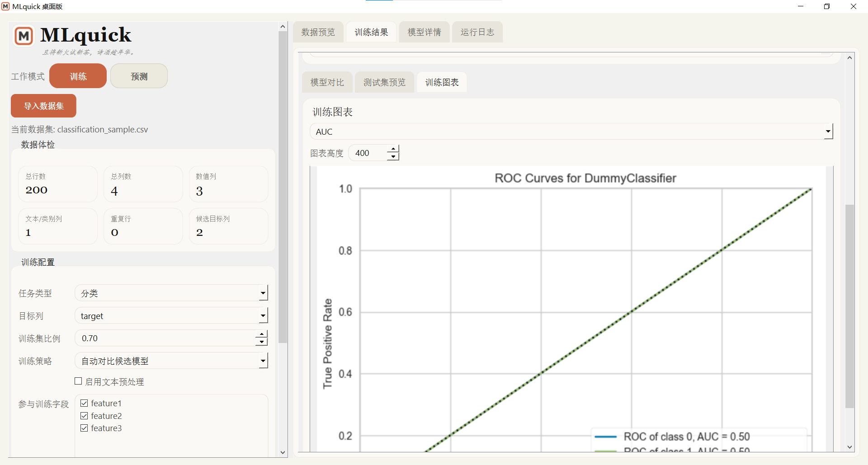Click the 训练集比例 field showing 0.70

click(165, 338)
